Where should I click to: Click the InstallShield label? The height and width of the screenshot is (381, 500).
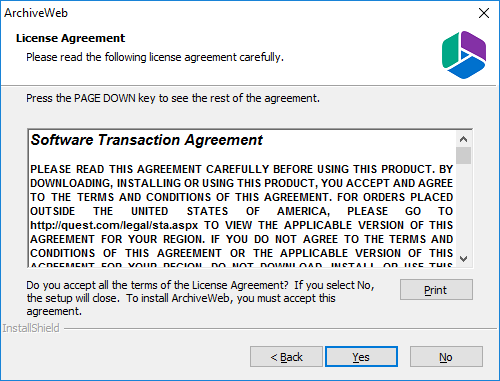click(31, 328)
